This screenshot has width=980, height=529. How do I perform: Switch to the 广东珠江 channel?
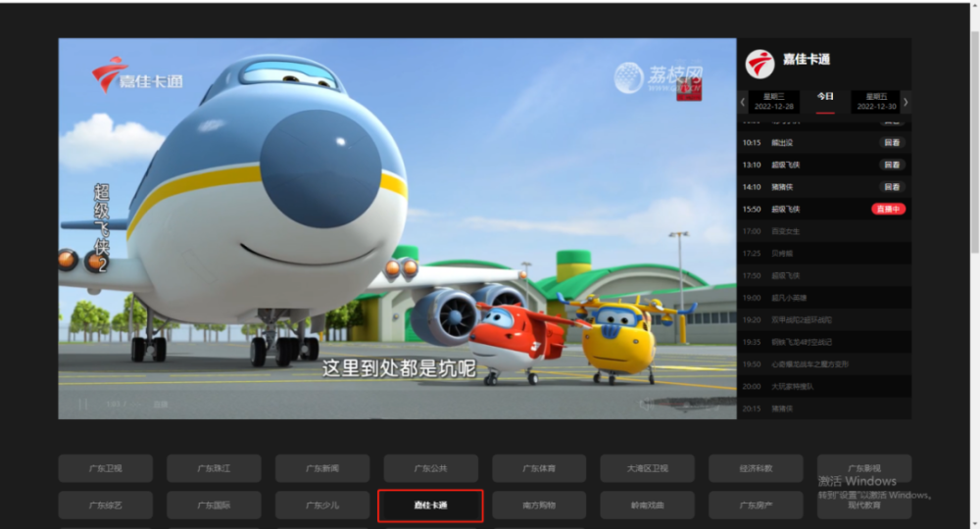[x=214, y=468]
